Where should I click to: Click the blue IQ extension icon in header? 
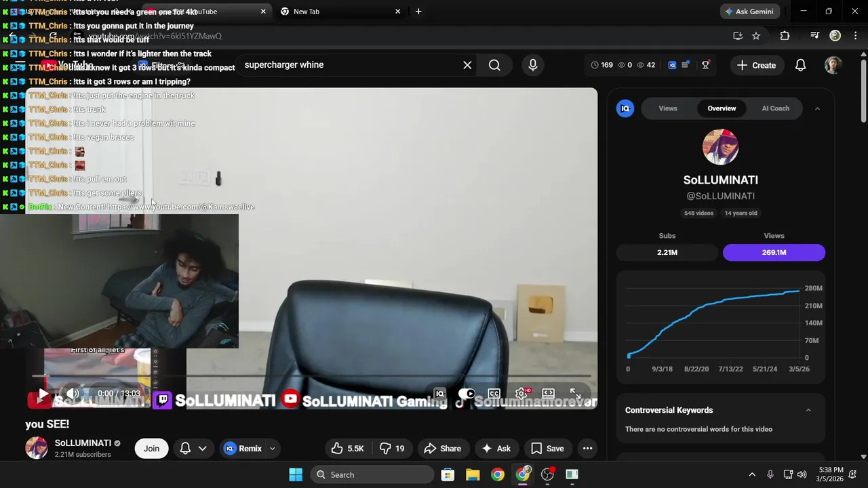click(672, 65)
